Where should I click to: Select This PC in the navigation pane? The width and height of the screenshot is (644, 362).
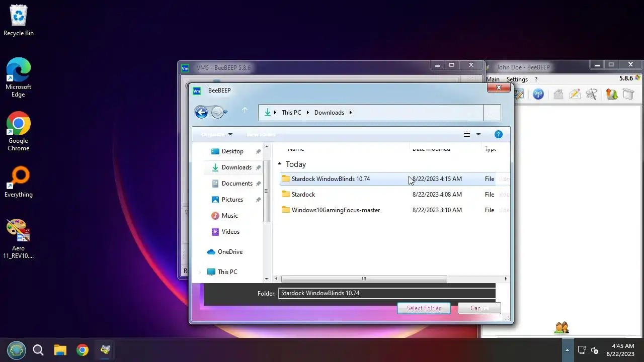[227, 272]
